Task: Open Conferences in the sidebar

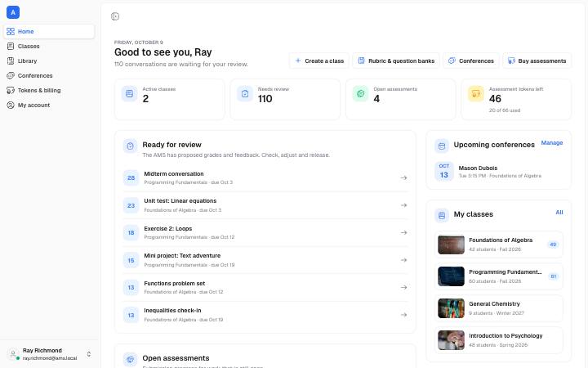Action: (x=49, y=75)
